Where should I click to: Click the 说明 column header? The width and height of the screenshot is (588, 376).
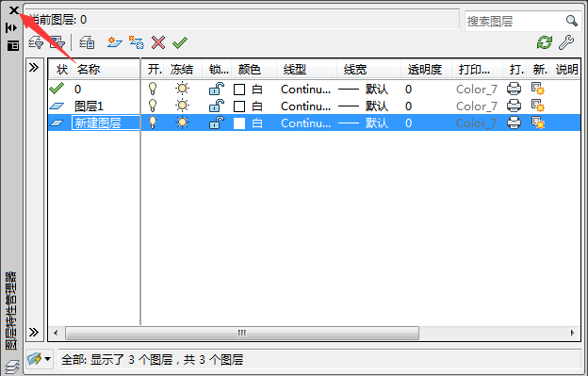(x=565, y=70)
